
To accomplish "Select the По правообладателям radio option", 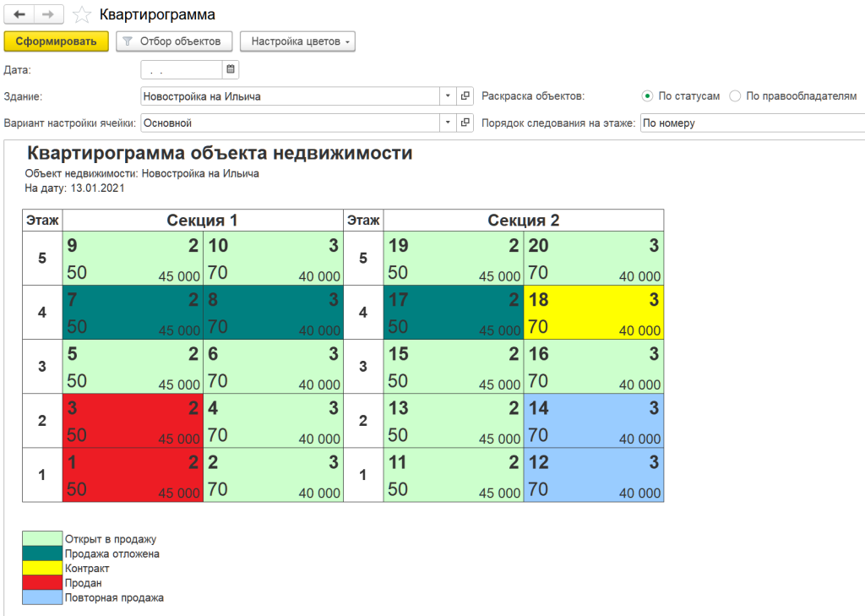I will [735, 96].
